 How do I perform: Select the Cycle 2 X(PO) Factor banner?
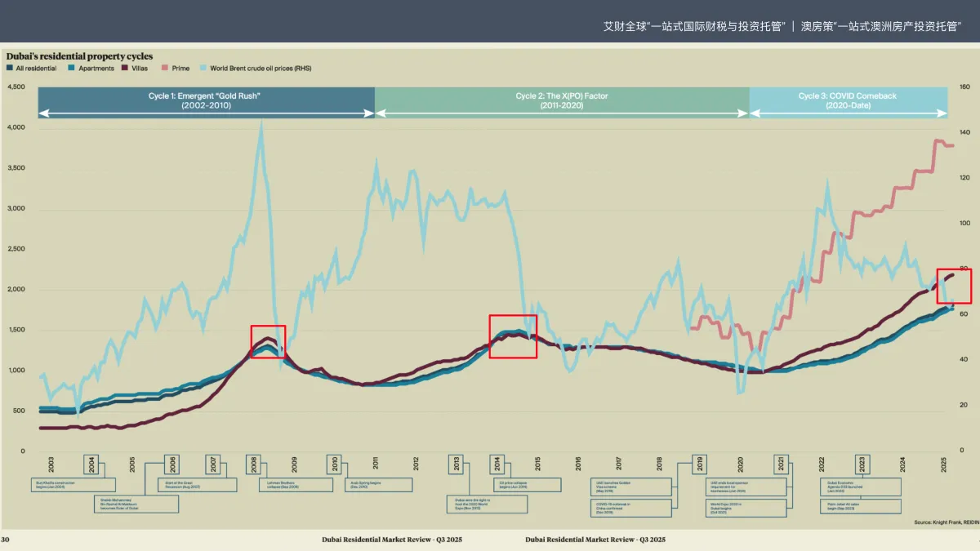tap(562, 101)
